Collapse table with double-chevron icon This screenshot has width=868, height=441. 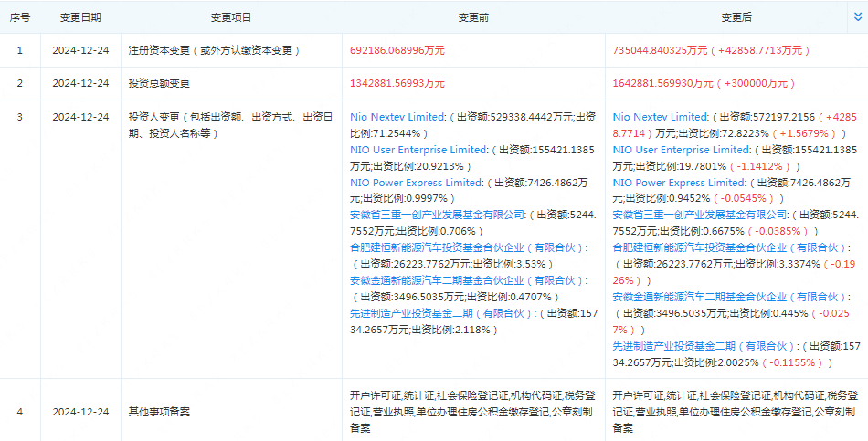(x=859, y=17)
